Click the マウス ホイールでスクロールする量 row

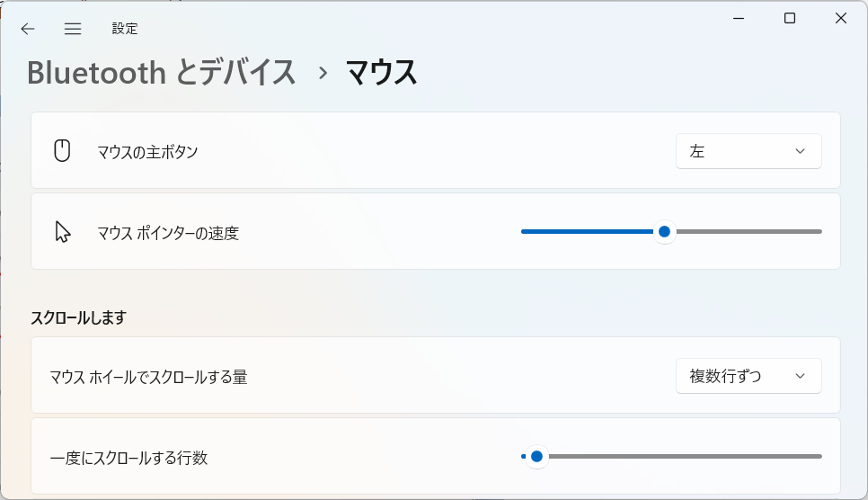coord(436,375)
